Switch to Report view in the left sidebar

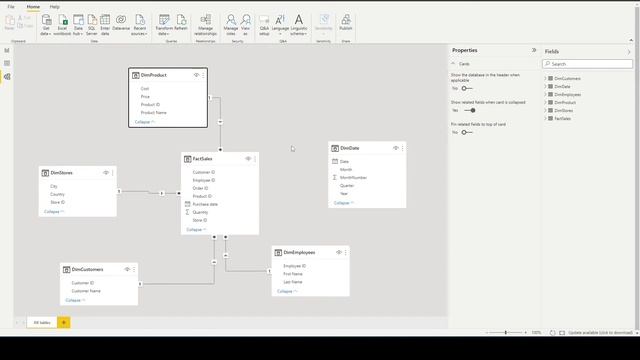[x=7, y=50]
